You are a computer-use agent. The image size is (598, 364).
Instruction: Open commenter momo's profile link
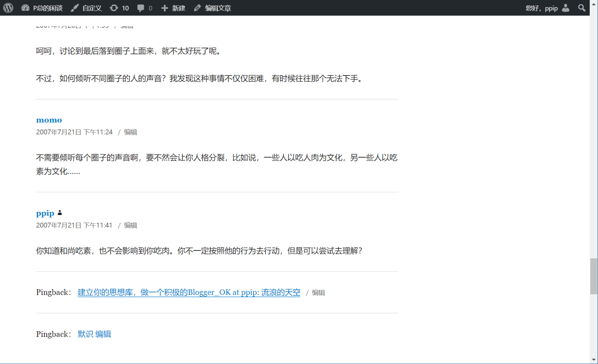click(x=49, y=120)
